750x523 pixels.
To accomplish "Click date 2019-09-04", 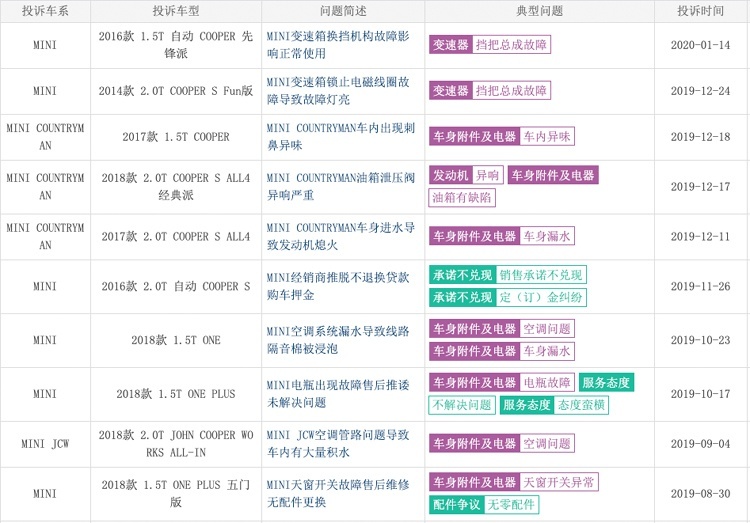I will click(700, 444).
